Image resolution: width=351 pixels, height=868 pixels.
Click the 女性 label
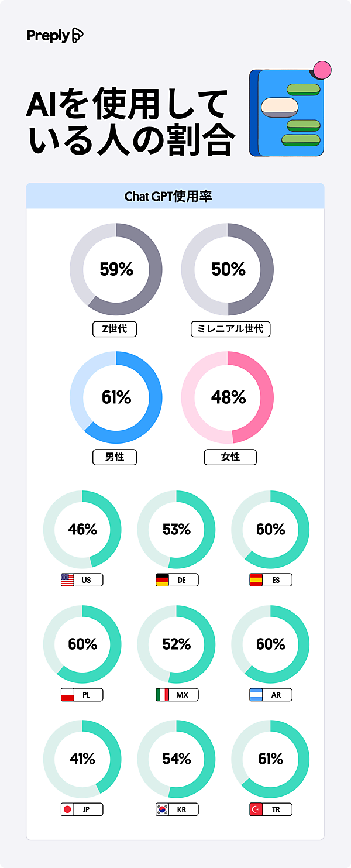coord(230,457)
